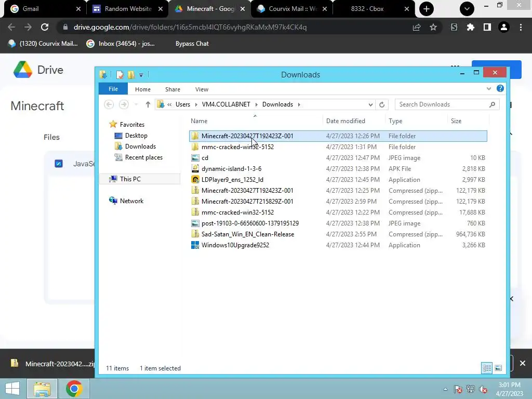Select the post-19103-0-66560600-1379195129 image
Viewport: 532px width, 399px height.
[x=338, y=223]
